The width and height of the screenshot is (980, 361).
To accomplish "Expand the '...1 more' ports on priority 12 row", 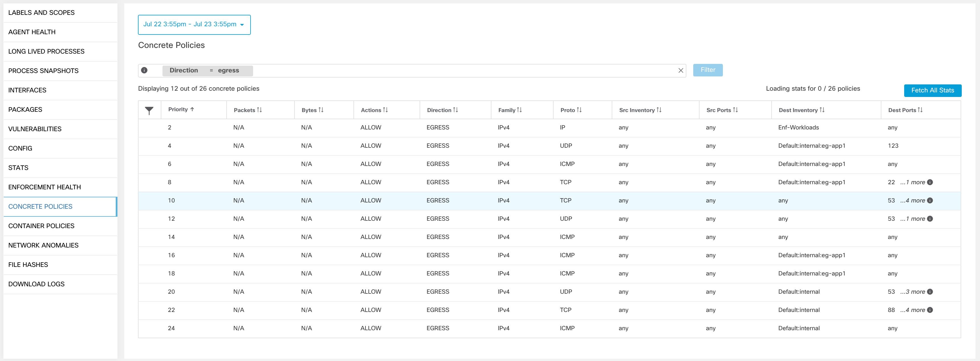I will pos(913,218).
